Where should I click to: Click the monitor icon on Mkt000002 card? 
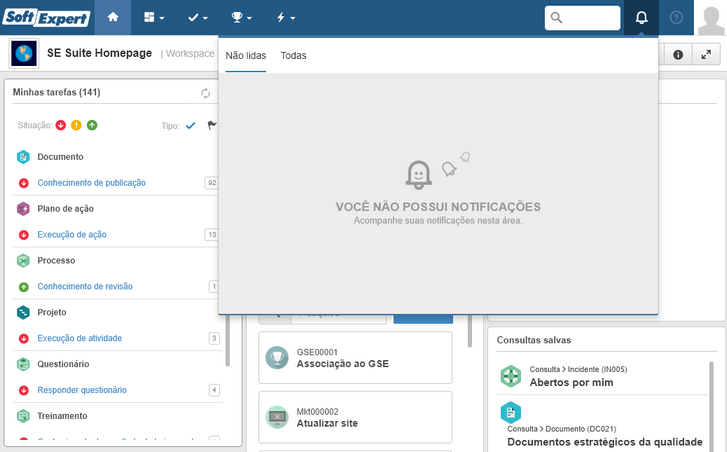pos(277,417)
